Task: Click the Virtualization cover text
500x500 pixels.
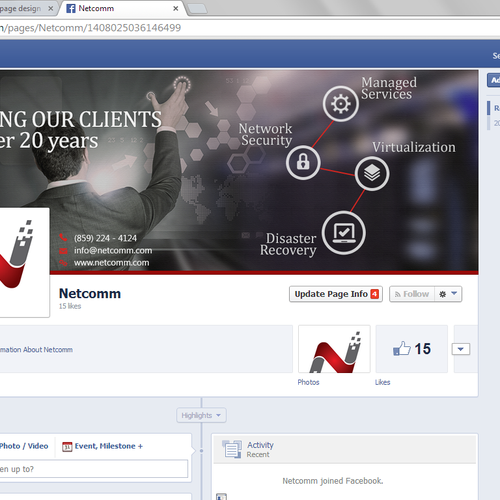Action: [414, 147]
